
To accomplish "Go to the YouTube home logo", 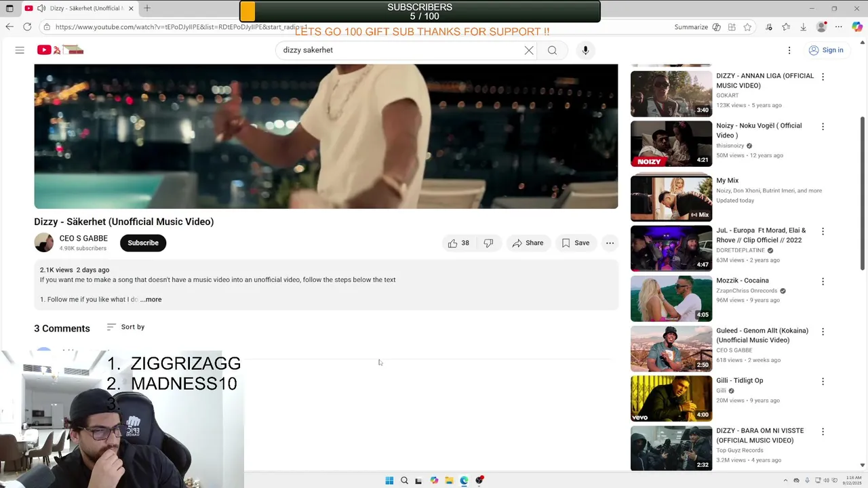I will (60, 50).
